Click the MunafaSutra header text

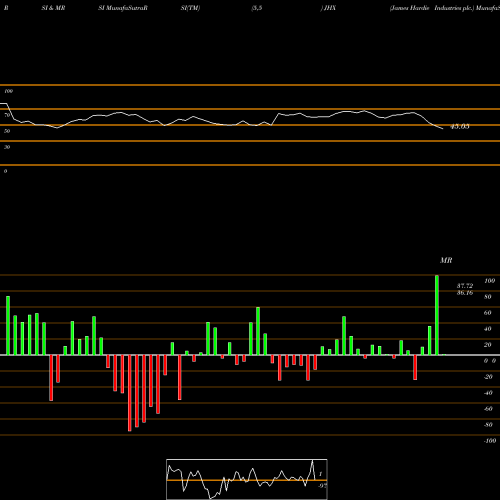pos(125,8)
